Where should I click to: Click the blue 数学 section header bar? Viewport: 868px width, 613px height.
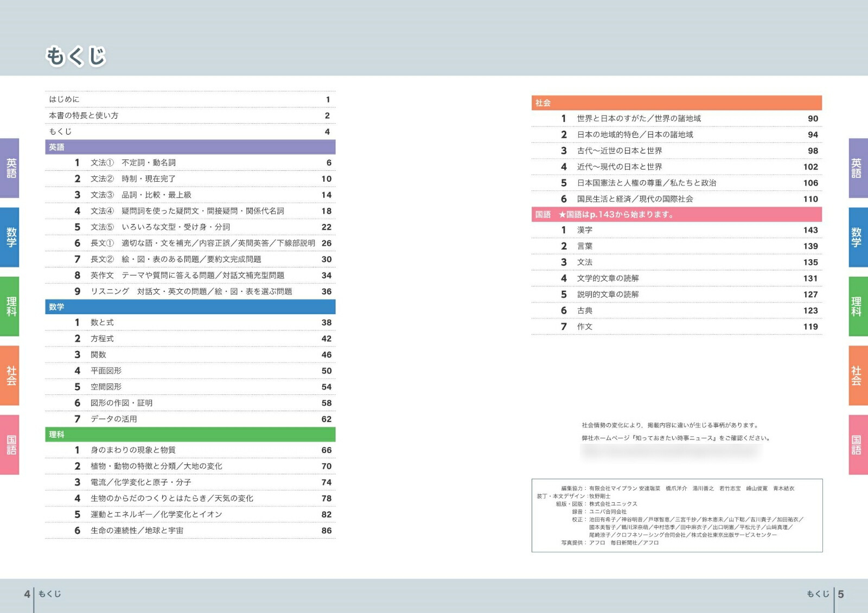point(190,307)
